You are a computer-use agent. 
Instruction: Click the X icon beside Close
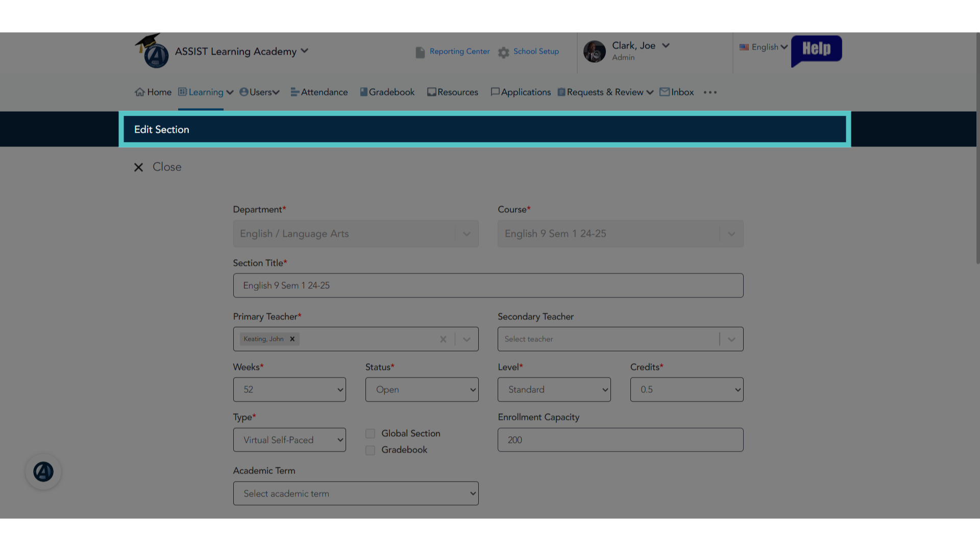138,167
